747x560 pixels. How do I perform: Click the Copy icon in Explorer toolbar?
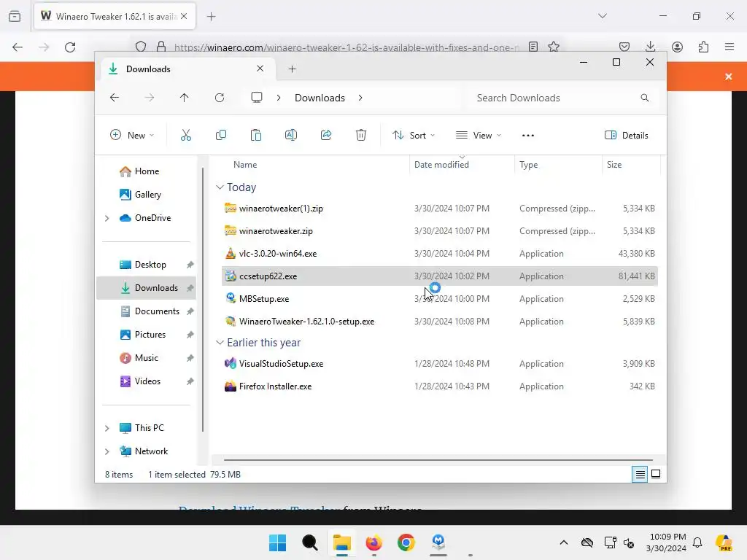220,135
